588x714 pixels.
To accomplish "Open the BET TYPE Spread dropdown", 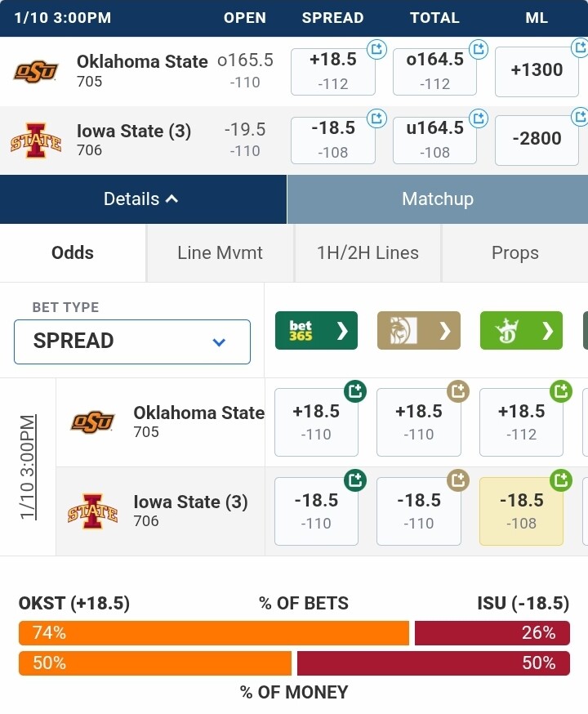I will (x=132, y=341).
